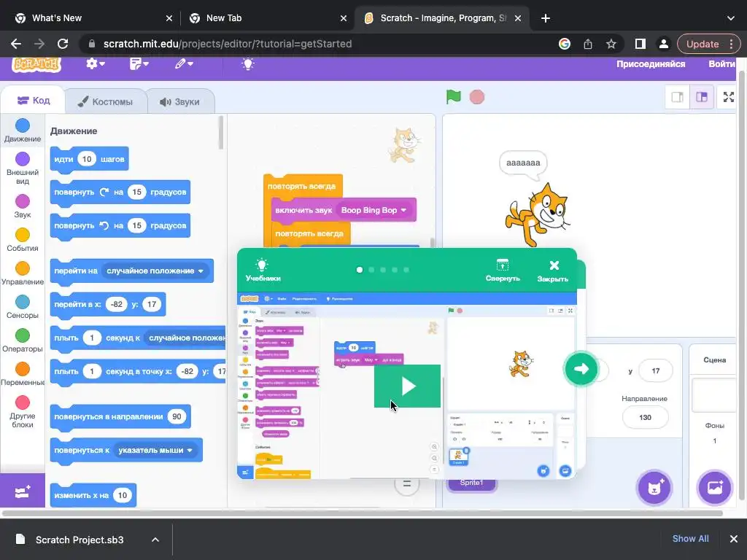Expand the tab search chevron
The image size is (747, 560).
(x=731, y=18)
